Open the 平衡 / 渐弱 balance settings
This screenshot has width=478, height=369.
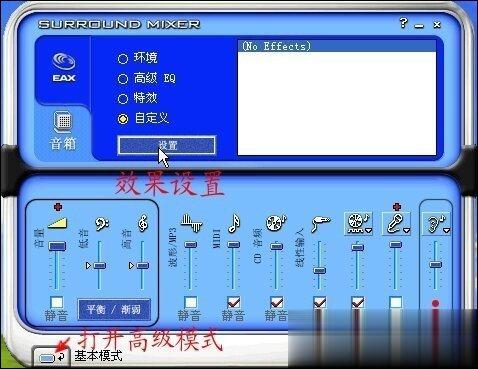point(114,310)
